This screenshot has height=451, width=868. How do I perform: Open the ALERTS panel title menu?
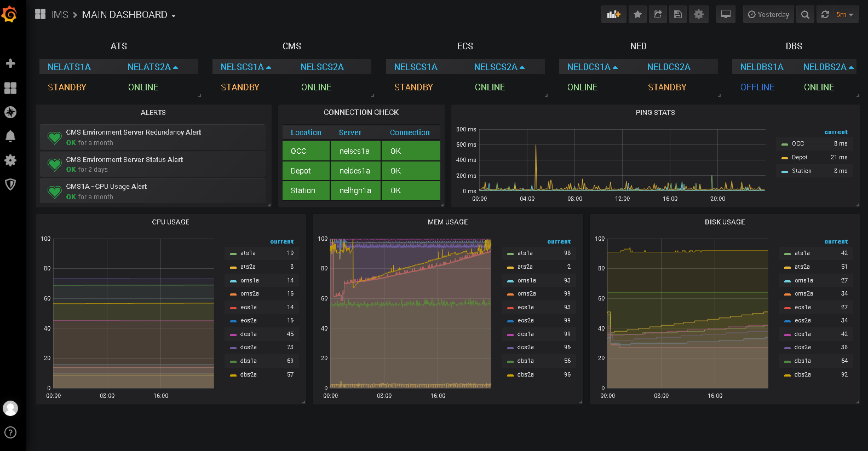point(153,112)
